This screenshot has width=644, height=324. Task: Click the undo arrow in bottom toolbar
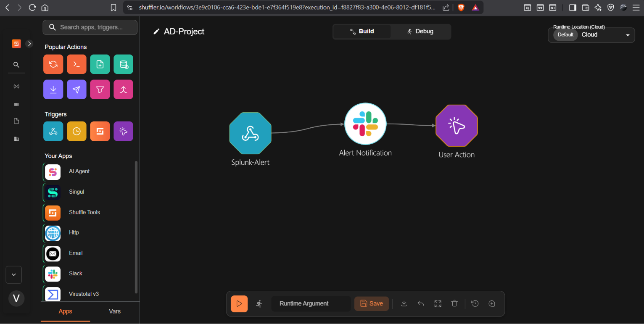point(421,303)
